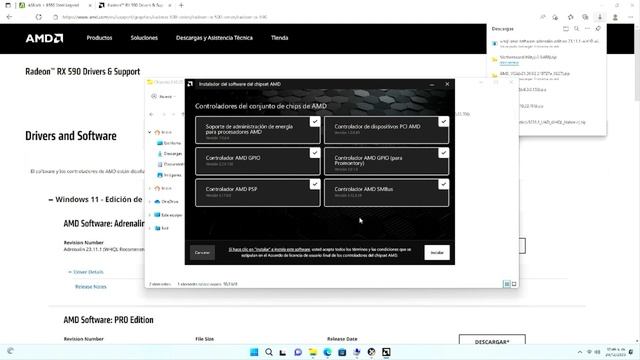Show hidden system tray icons

580,352
